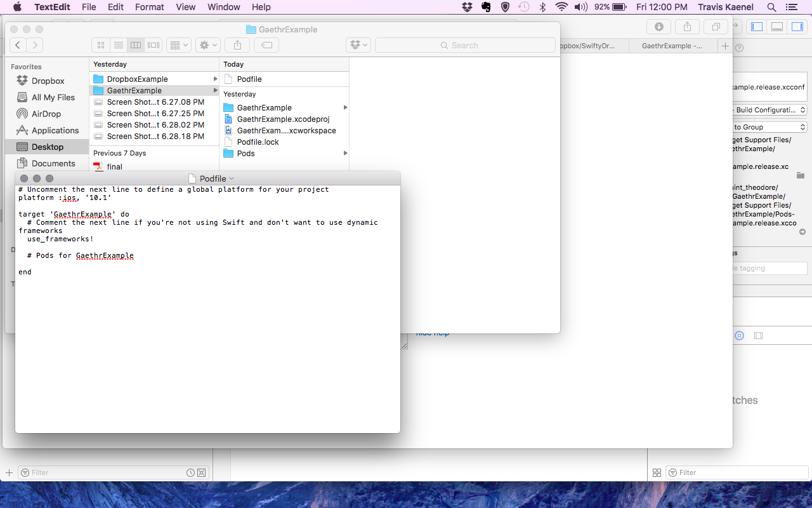This screenshot has height=508, width=812.
Task: Click inside the Podfile text area
Action: coord(207,309)
